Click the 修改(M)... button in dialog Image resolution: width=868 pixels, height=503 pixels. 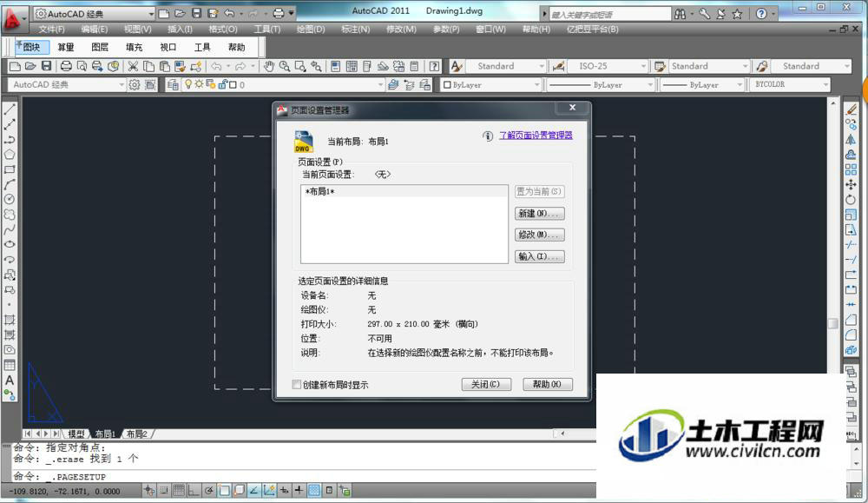[x=540, y=235]
